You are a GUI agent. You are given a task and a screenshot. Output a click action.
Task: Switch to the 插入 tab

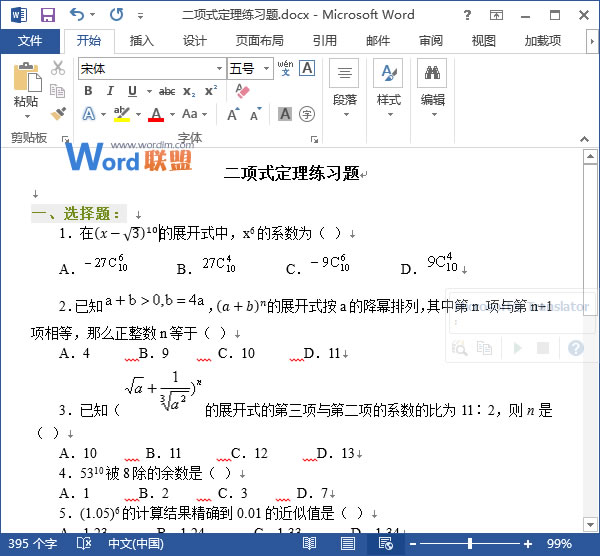click(142, 41)
